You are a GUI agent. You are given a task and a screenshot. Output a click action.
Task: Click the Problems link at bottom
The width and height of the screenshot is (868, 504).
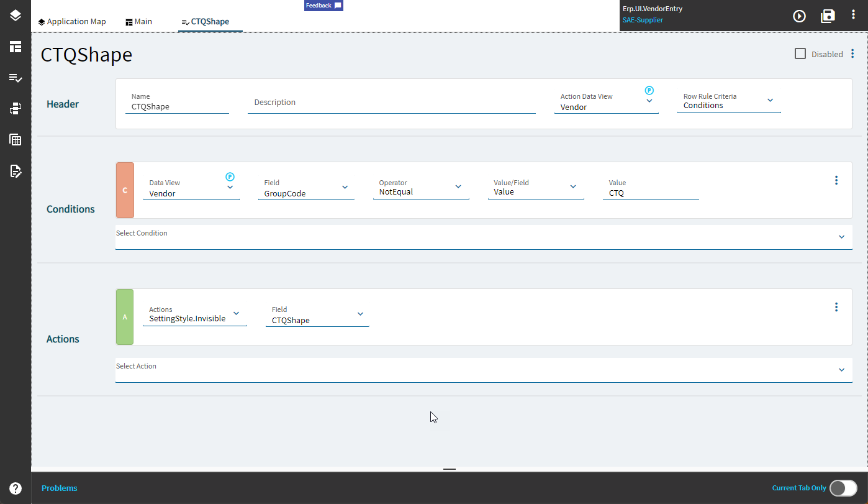[x=59, y=488]
